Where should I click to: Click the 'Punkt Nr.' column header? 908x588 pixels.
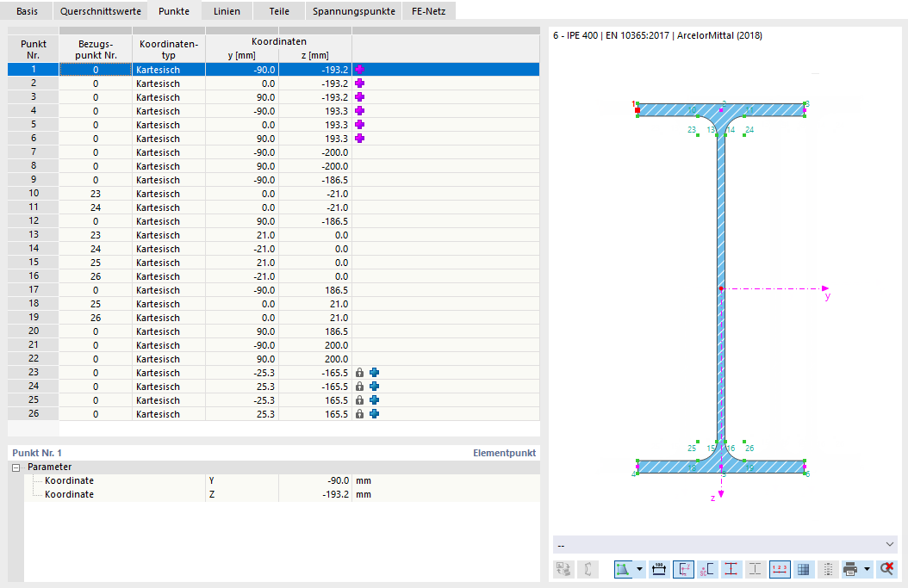(33, 49)
